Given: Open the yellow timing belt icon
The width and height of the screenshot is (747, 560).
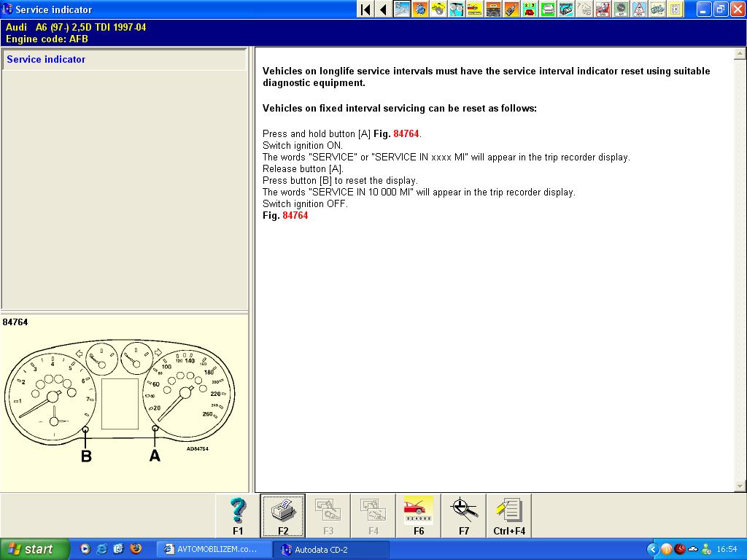Looking at the screenshot, I should pos(438,9).
